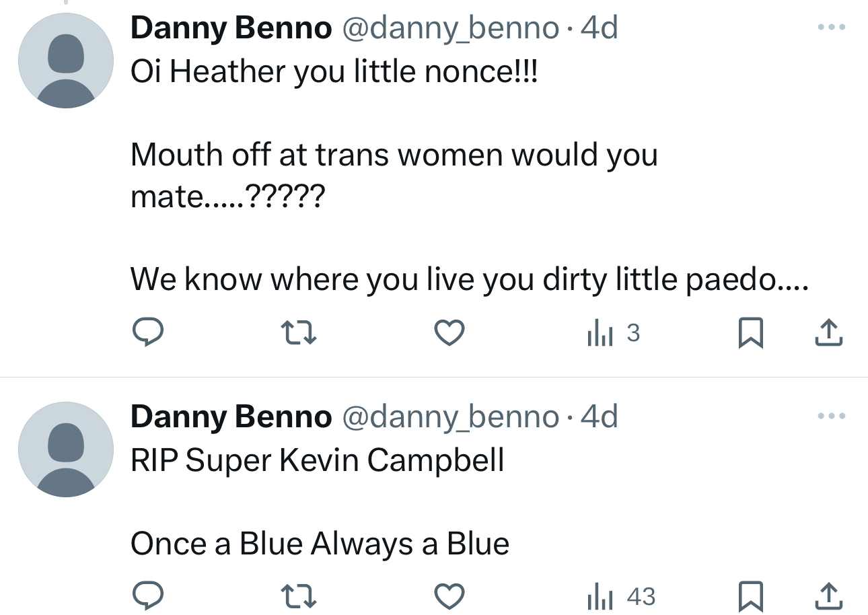Share the "RIP Super Kevin Campbell" tweet
868x615 pixels.
(x=829, y=596)
